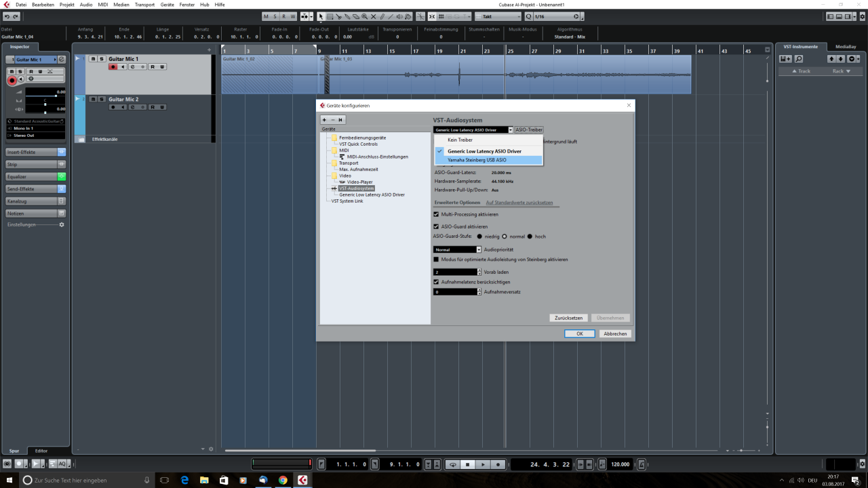
Task: Select the Play speaker tool
Action: tap(399, 16)
